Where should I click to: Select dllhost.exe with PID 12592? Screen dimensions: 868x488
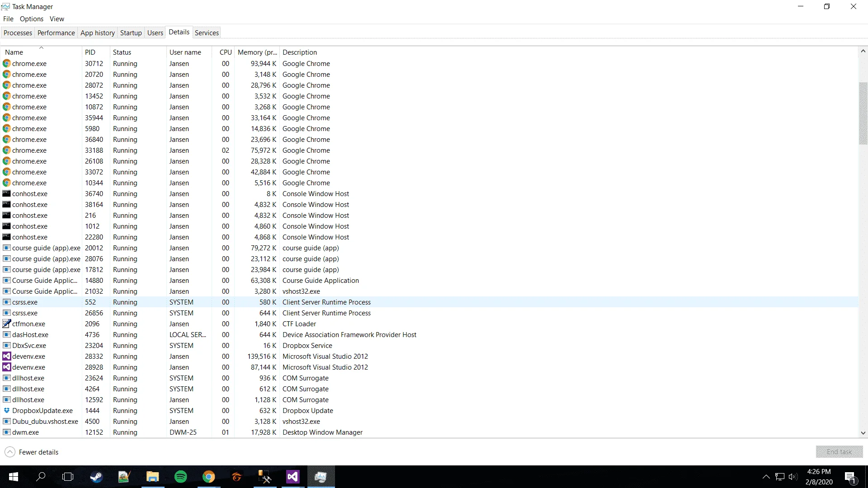[x=429, y=400]
